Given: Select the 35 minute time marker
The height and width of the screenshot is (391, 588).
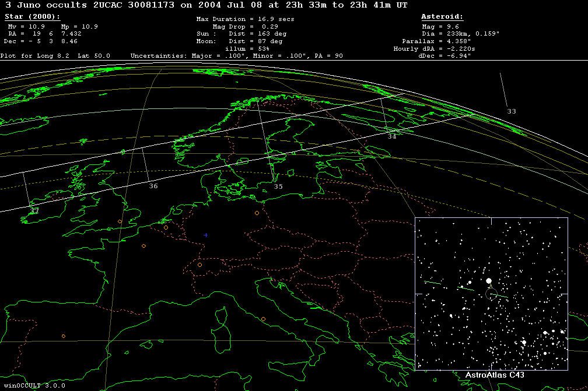Looking at the screenshot, I should point(278,186).
